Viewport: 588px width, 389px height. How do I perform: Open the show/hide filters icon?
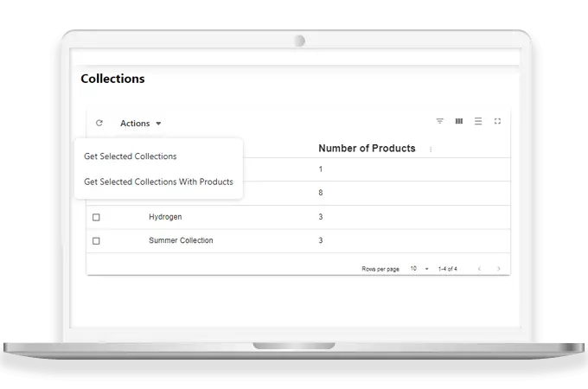click(439, 122)
